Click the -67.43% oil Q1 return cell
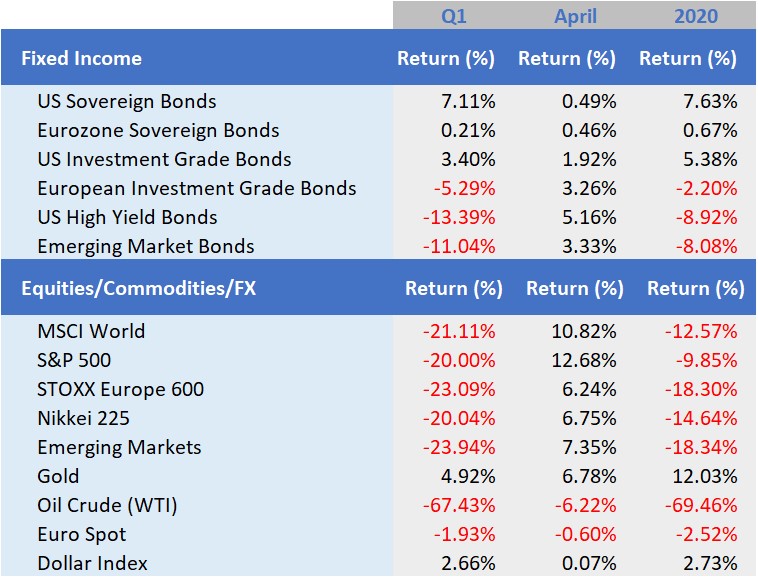Image resolution: width=758 pixels, height=578 pixels. coord(463,505)
